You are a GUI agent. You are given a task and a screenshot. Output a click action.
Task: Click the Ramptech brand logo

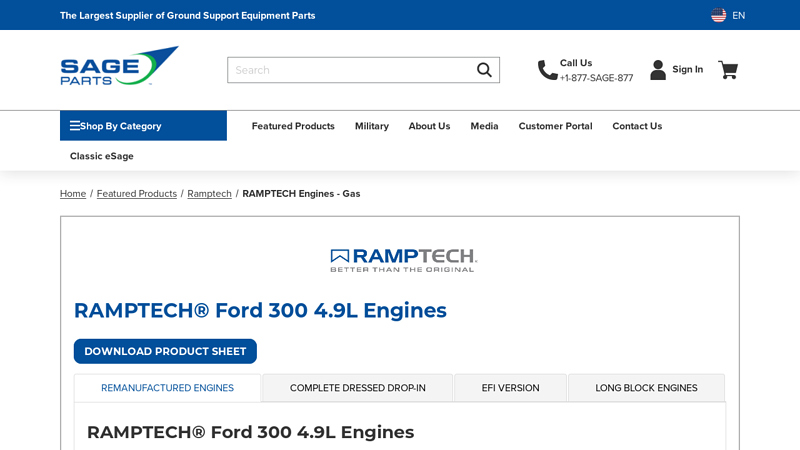(x=404, y=260)
